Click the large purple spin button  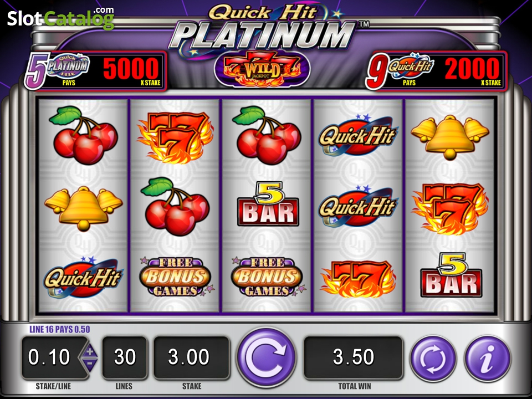pos(267,357)
